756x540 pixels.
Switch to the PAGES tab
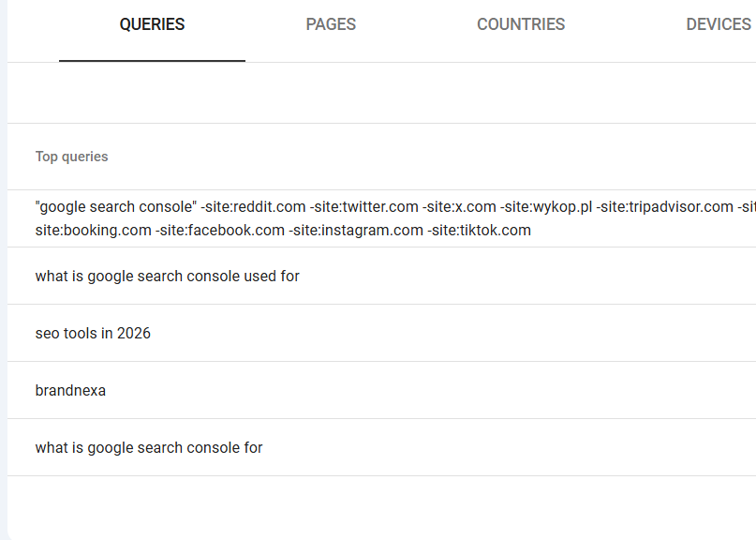pyautogui.click(x=331, y=24)
